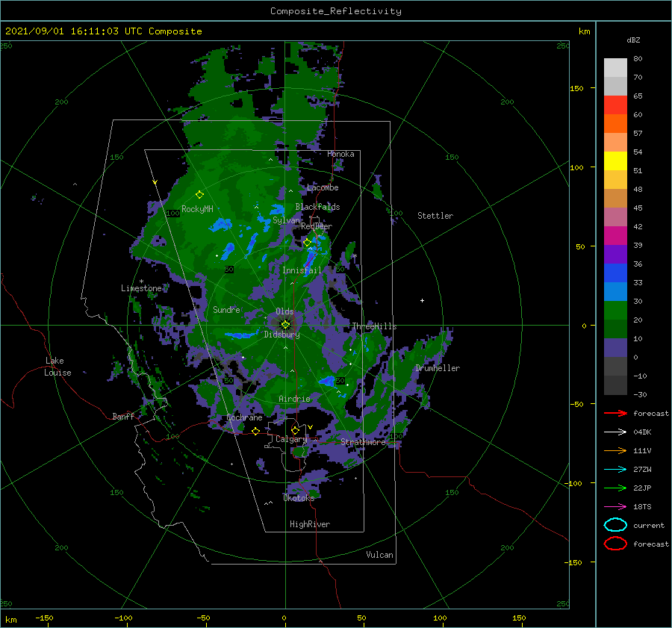Pick the purple 36-39 dBZ swatch
672x628 pixels.
[x=615, y=254]
